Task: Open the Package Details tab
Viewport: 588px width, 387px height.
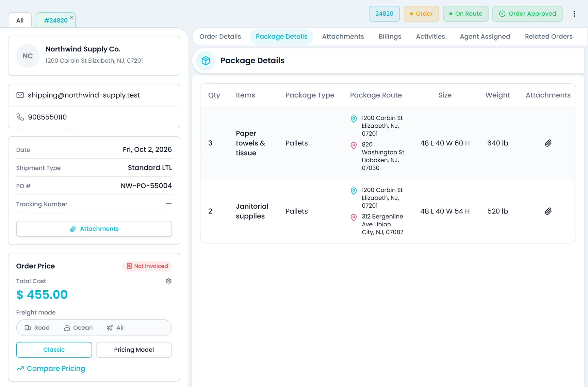Action: [282, 37]
